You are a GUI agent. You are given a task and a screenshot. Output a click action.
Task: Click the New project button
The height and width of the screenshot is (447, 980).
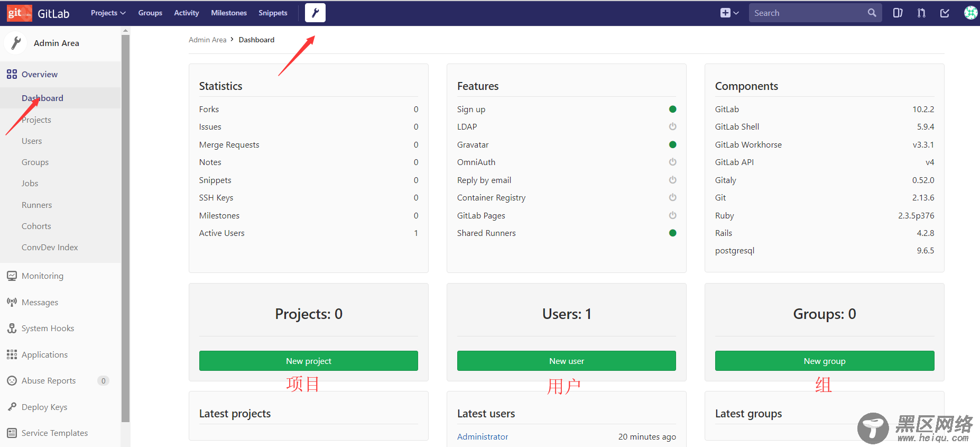309,361
